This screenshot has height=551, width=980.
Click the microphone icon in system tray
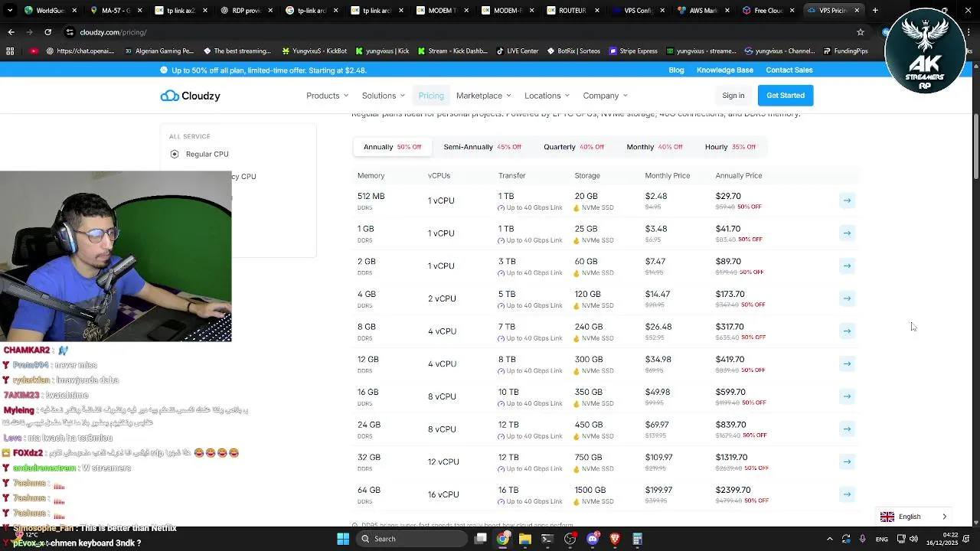tap(863, 539)
